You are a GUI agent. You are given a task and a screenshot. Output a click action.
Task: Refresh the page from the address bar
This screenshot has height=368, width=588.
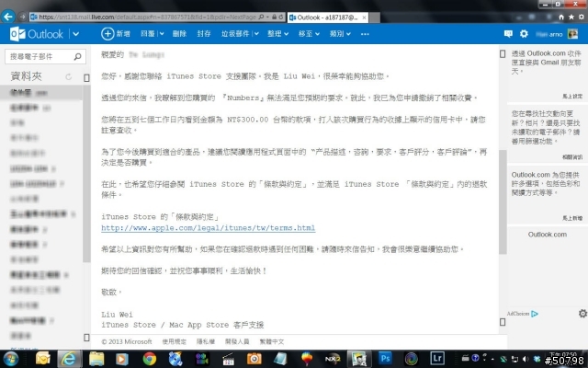[280, 17]
